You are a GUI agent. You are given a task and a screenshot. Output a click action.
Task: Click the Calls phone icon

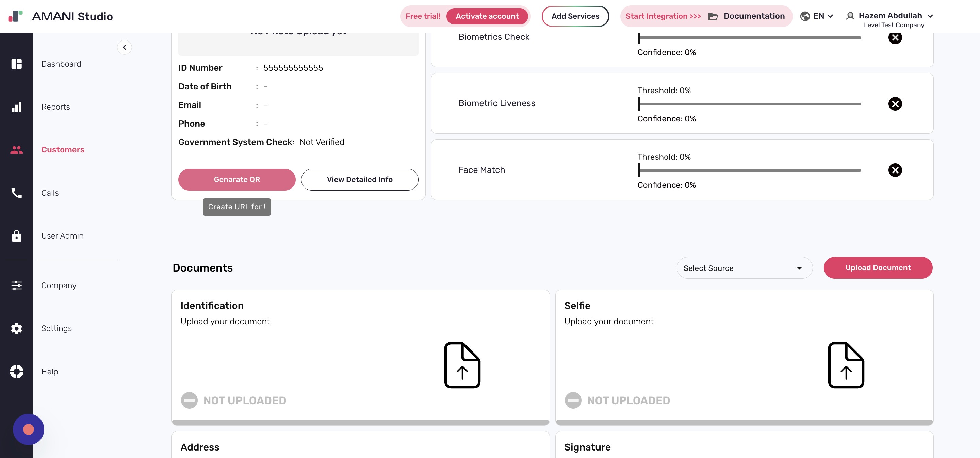tap(16, 193)
